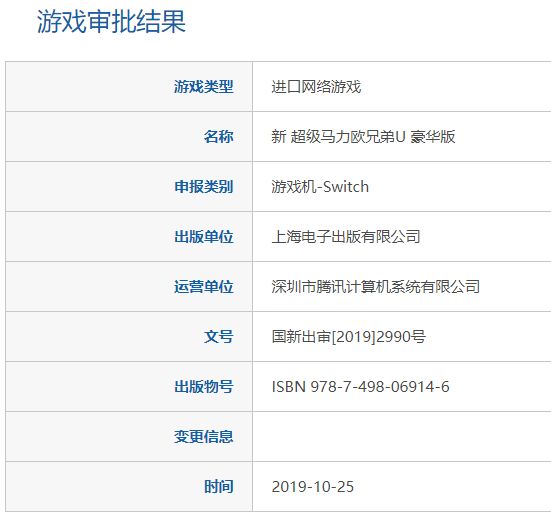
Task: Select the 时间 row label
Action: [x=218, y=487]
